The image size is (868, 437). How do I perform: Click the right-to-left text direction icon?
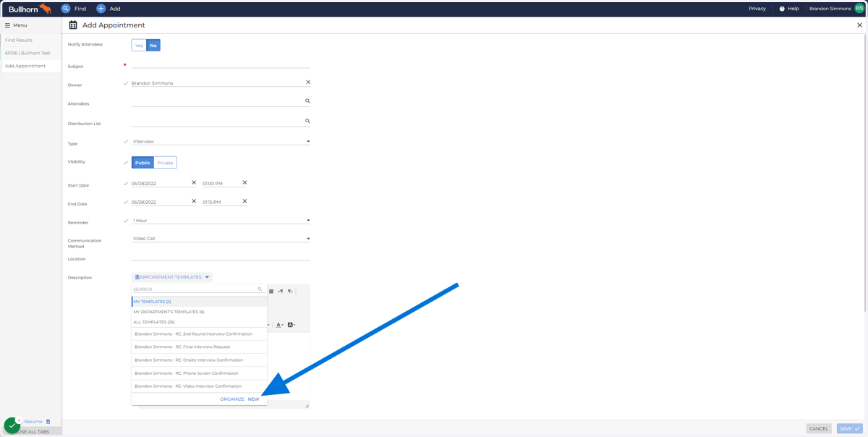click(290, 292)
